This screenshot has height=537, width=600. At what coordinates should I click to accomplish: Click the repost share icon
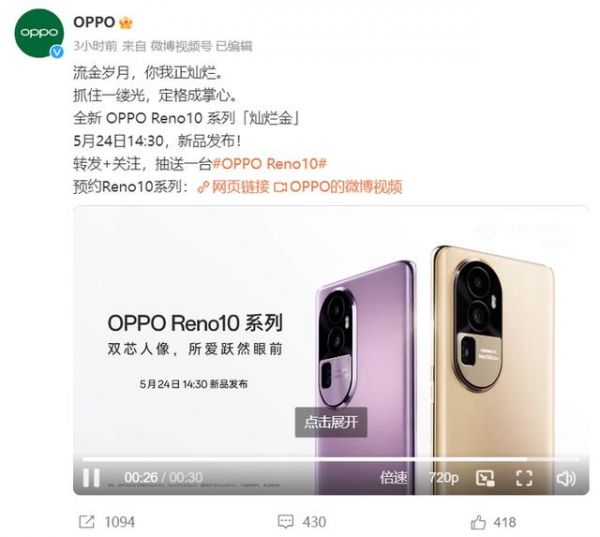coord(86,522)
